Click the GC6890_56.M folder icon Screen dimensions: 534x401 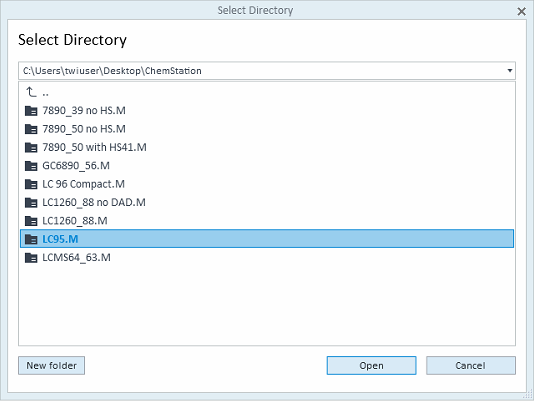[x=31, y=166]
